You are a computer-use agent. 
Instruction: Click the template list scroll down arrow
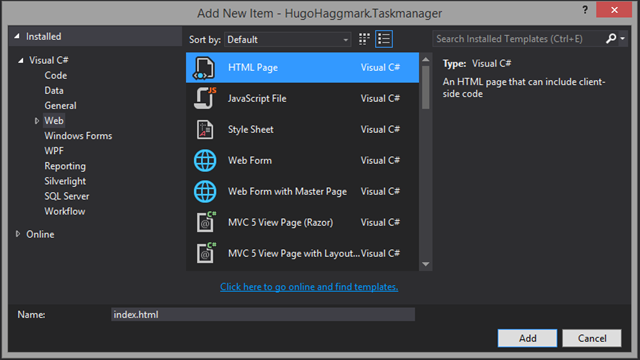426,264
